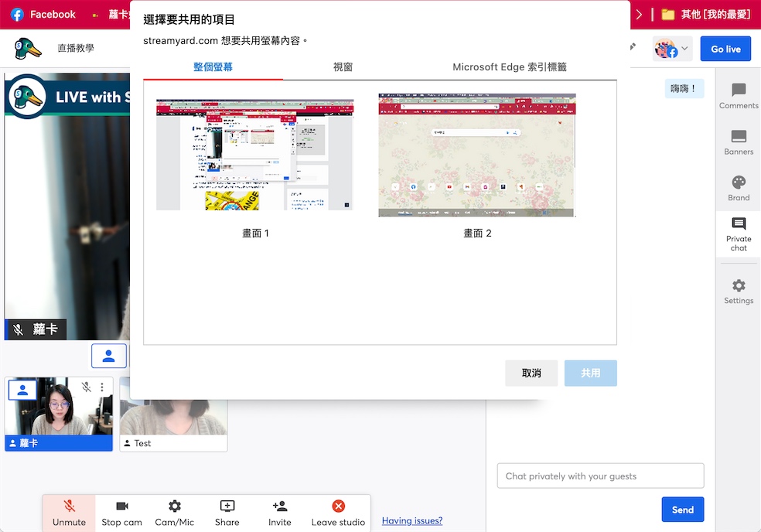Open the Having issues? link
761x532 pixels.
pos(412,520)
